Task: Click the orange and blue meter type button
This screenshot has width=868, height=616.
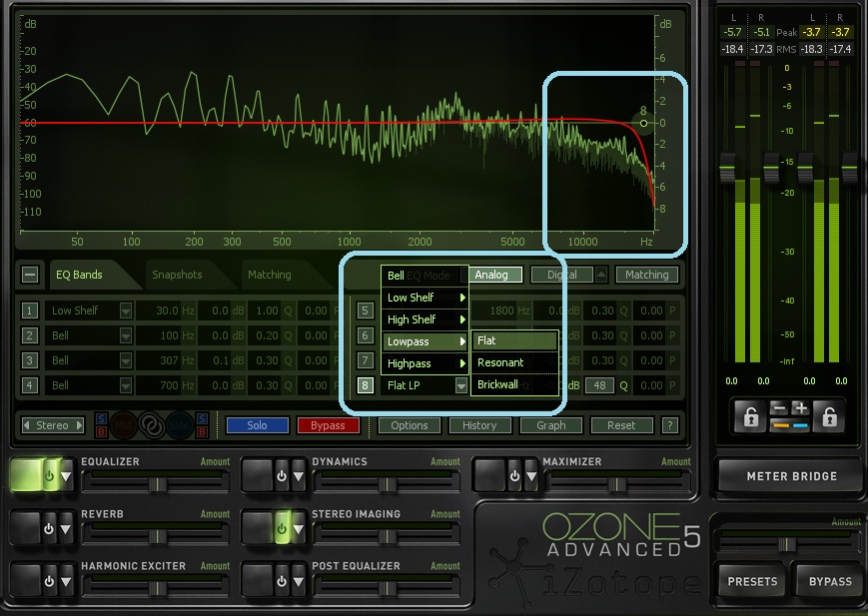Action: click(x=790, y=425)
